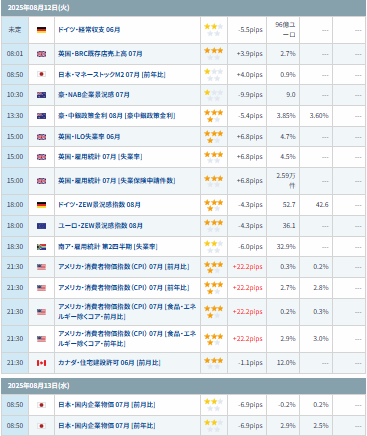Click the Japan flag in the マネーストックM2 row
This screenshot has height=436, width=367.
pos(41,74)
